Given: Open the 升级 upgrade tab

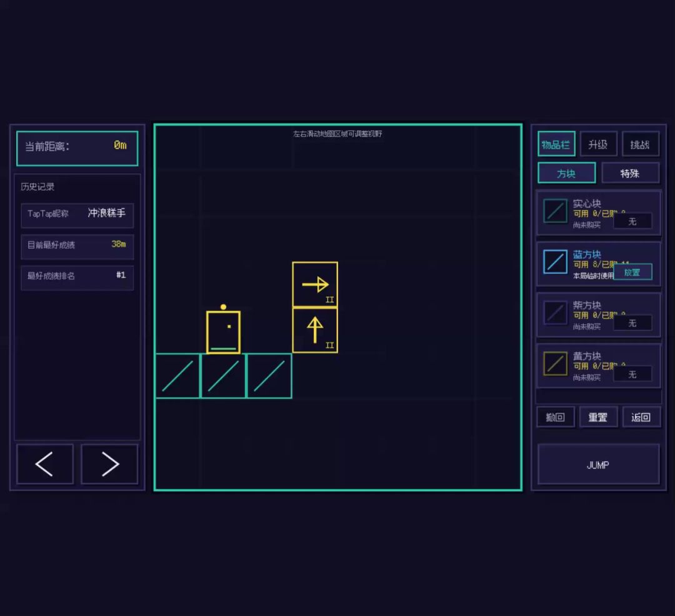Looking at the screenshot, I should pyautogui.click(x=598, y=144).
